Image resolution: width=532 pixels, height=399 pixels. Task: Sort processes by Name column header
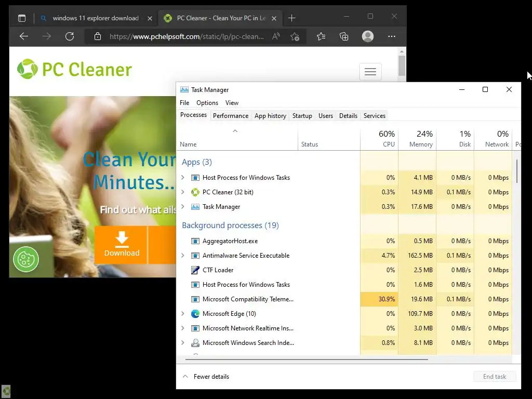237,139
